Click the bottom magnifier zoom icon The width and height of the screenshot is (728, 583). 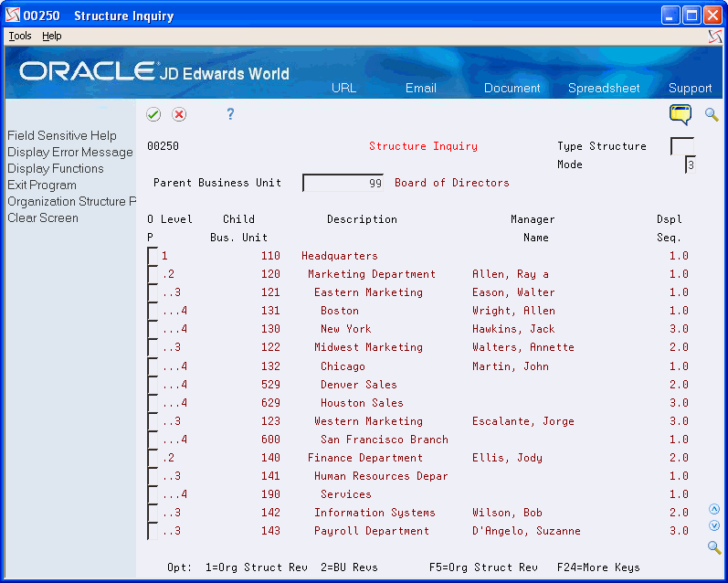point(714,547)
